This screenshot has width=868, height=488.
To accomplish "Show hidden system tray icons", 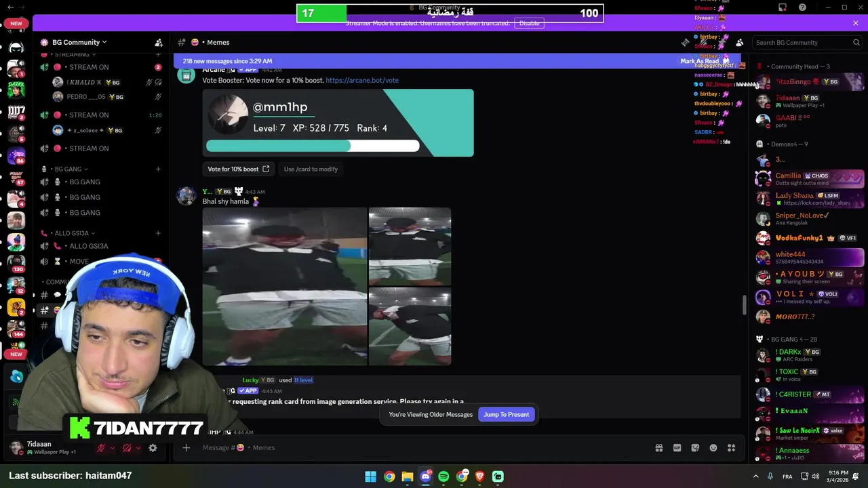I will (755, 476).
